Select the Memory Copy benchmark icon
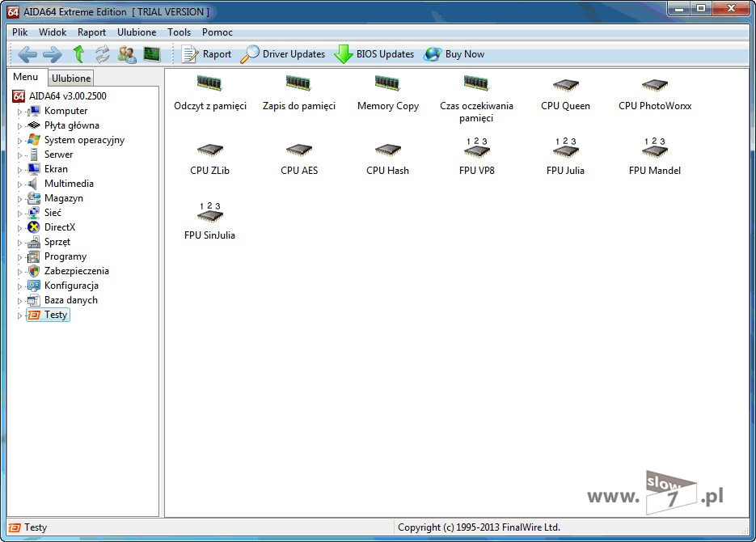The width and height of the screenshot is (756, 542). pyautogui.click(x=387, y=93)
